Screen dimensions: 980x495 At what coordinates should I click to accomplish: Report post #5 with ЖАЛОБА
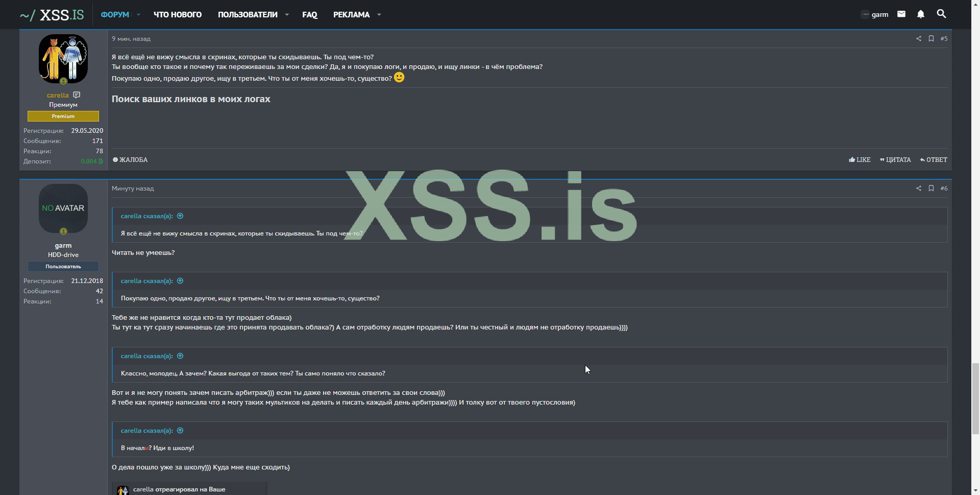pyautogui.click(x=130, y=159)
